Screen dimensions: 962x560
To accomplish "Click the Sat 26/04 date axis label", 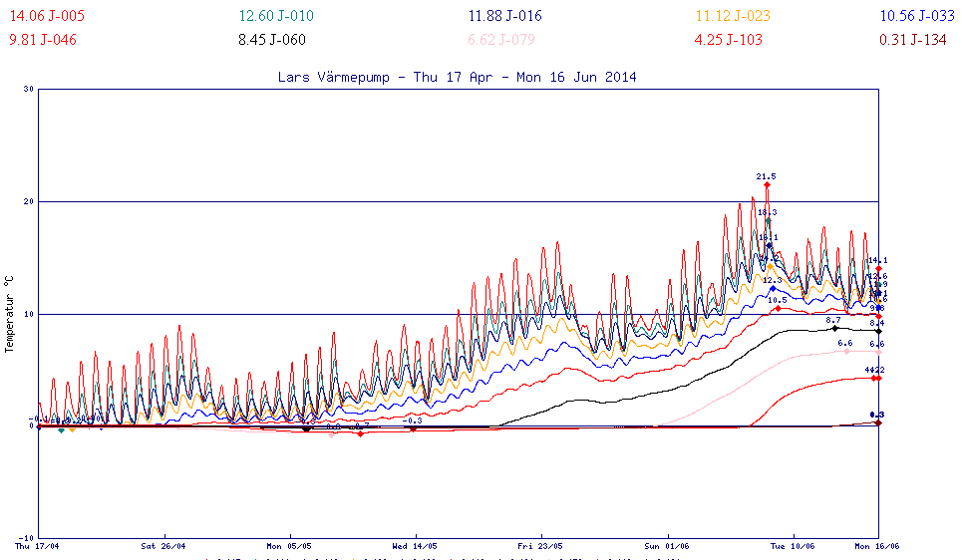I will 162,546.
